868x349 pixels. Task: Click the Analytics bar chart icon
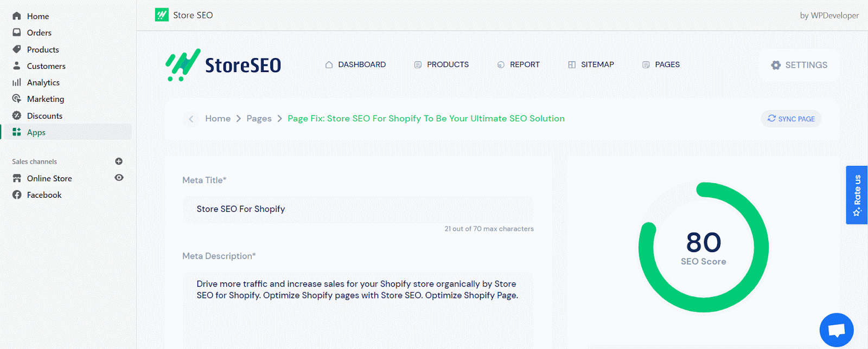tap(17, 82)
